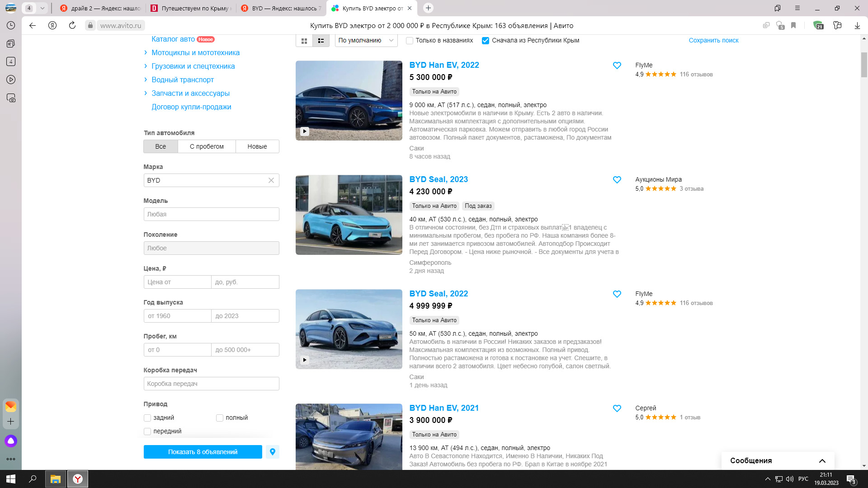Check the 'передний' drive checkbox

coord(147,432)
